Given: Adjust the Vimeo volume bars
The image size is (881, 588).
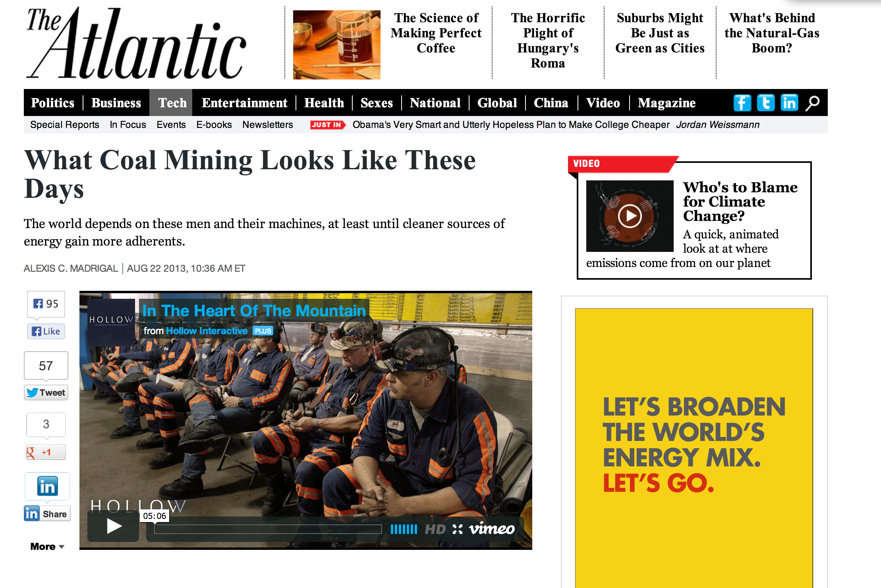Looking at the screenshot, I should click(x=404, y=529).
